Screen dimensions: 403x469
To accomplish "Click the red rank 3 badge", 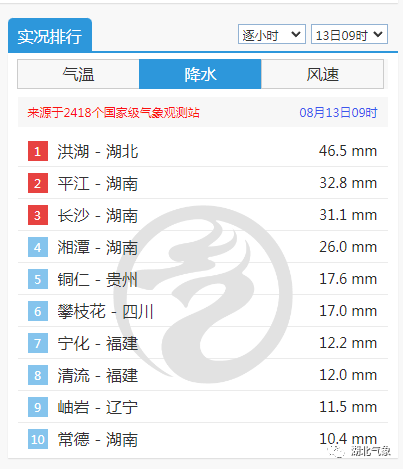I will [x=38, y=215].
